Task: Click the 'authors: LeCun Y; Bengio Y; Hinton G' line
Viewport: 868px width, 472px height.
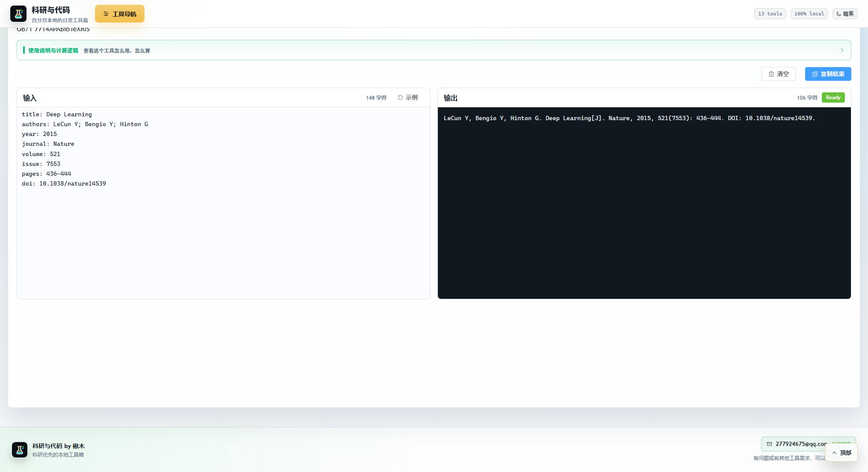Action: (x=85, y=124)
